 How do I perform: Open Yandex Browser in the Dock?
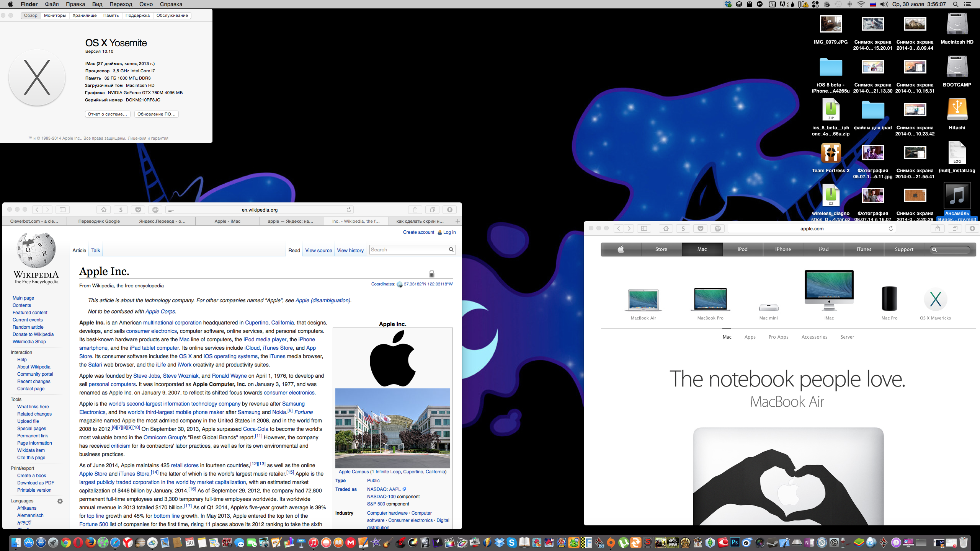[x=128, y=543]
